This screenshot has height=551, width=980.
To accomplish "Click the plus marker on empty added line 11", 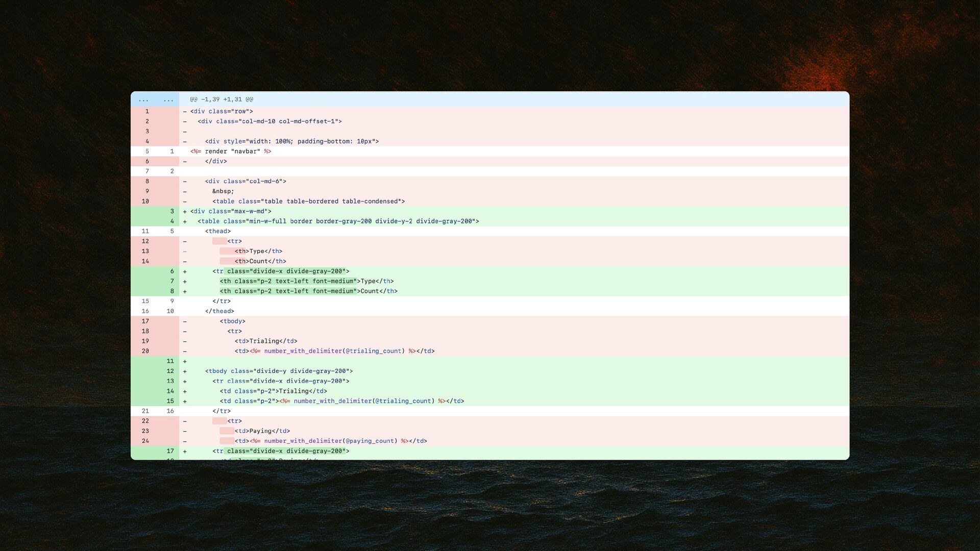I will point(185,361).
